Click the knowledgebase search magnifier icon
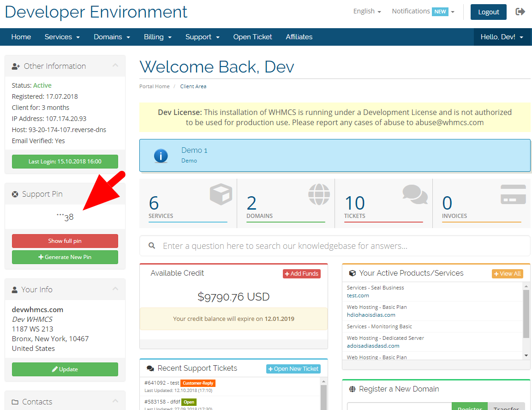 152,245
